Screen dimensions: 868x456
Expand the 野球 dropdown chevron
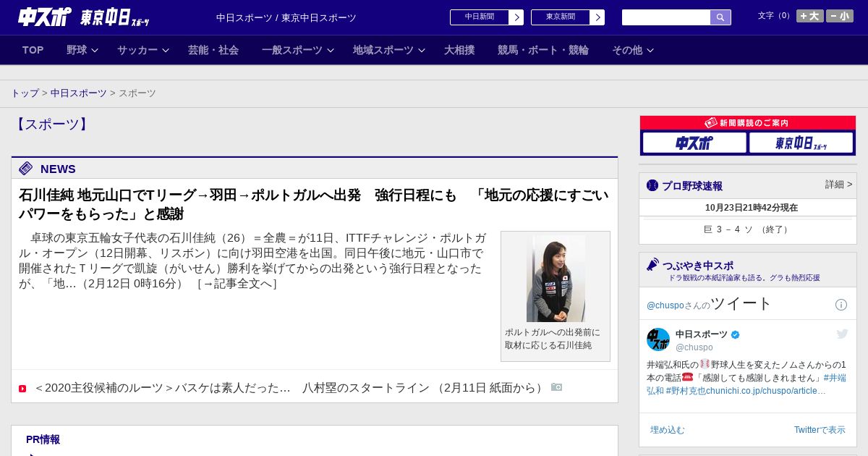pyautogui.click(x=95, y=51)
